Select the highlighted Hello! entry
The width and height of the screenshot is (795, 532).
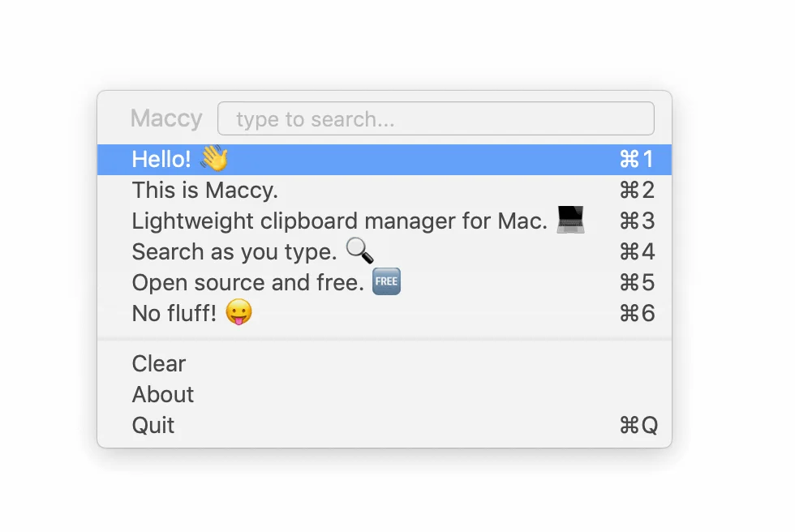tap(324, 159)
